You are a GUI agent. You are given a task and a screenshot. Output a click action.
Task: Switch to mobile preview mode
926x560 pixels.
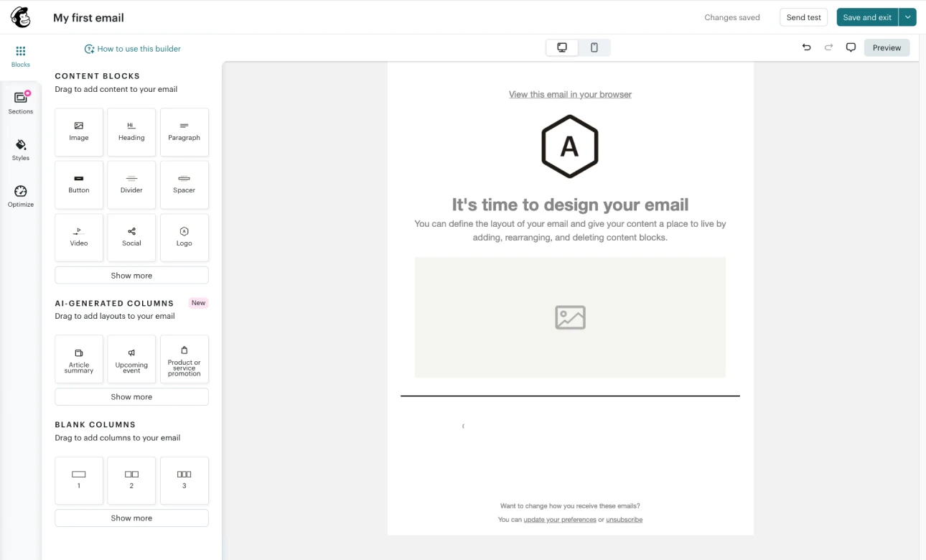click(594, 47)
